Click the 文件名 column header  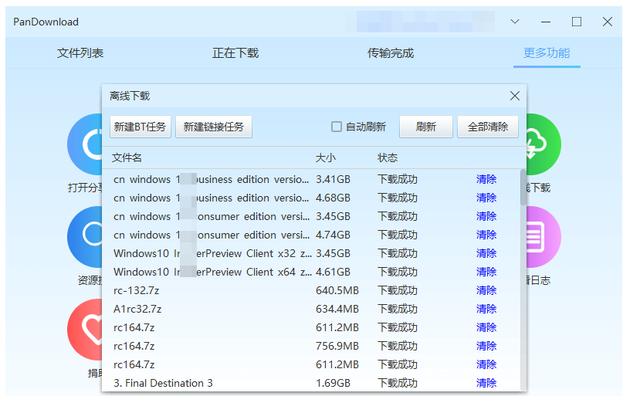[x=127, y=158]
